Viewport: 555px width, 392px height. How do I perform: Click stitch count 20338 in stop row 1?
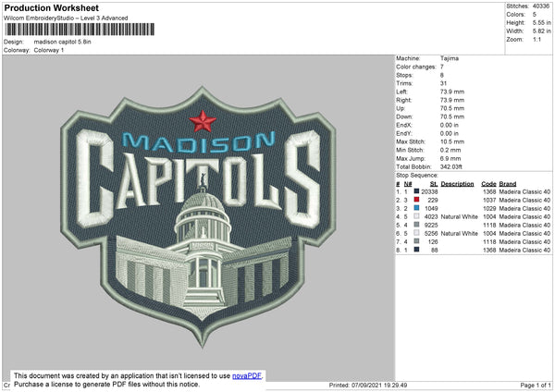click(x=429, y=191)
